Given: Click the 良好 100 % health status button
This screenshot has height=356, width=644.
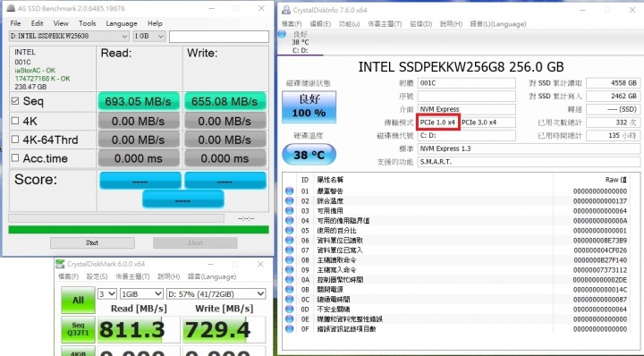Looking at the screenshot, I should tap(309, 106).
